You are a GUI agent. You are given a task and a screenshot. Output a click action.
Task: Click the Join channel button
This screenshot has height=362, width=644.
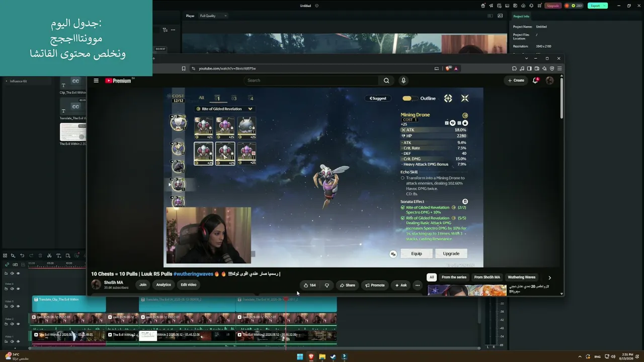(143, 285)
